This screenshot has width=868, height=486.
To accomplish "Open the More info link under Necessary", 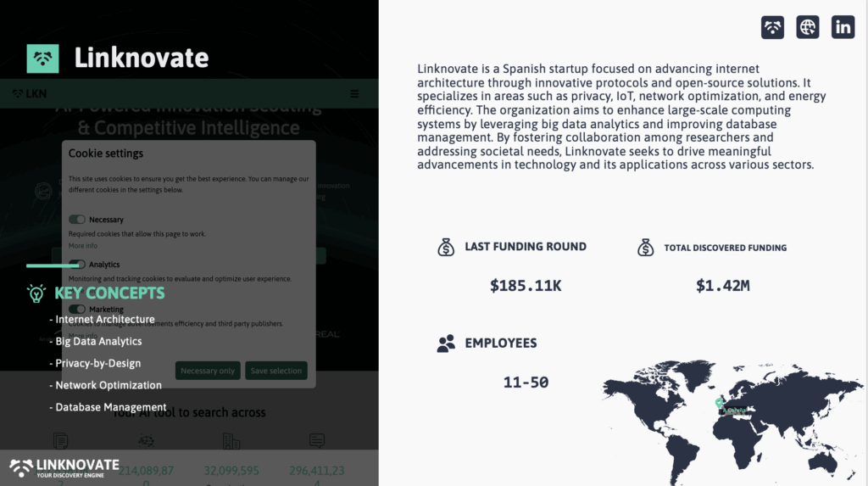I will click(83, 246).
